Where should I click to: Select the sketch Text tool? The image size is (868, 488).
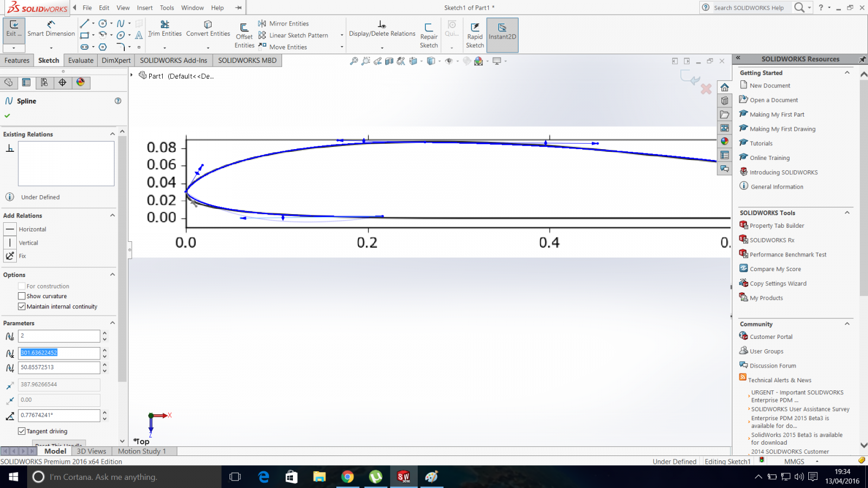(x=139, y=35)
